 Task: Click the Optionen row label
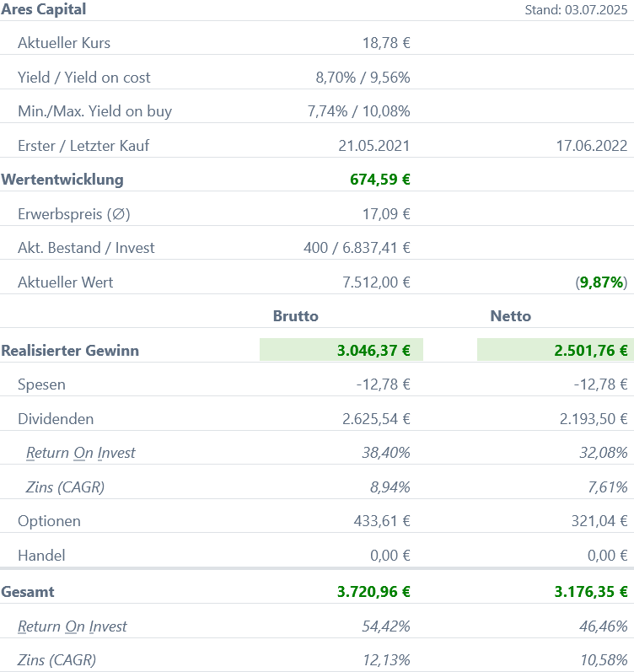(x=49, y=521)
